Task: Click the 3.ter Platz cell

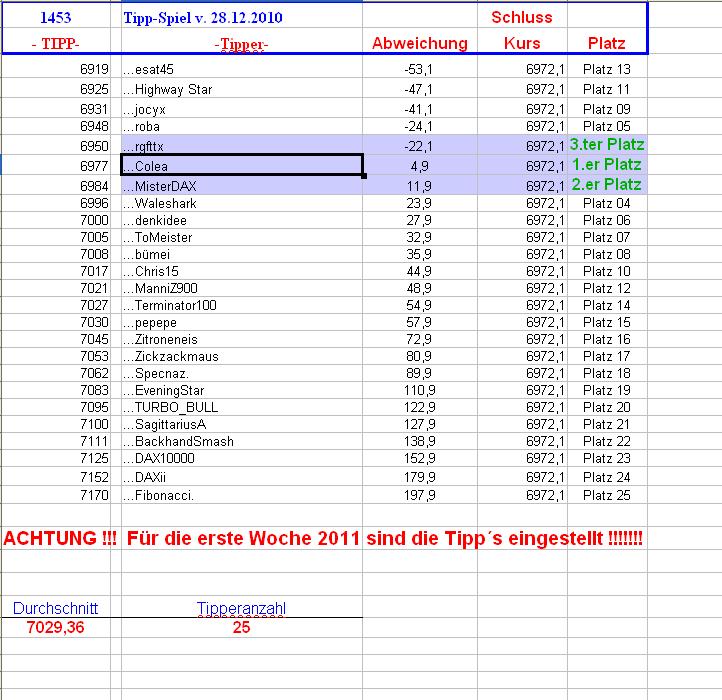Action: [x=607, y=145]
